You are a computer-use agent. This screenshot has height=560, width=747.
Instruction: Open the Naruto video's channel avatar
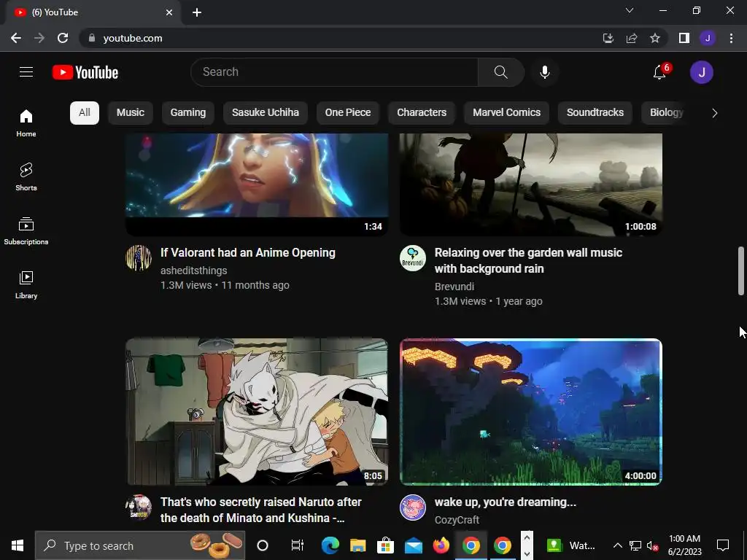[139, 507]
